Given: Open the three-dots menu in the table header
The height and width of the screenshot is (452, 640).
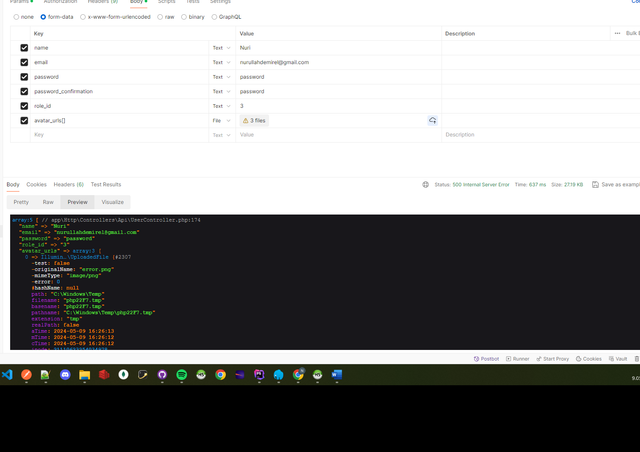Looking at the screenshot, I should click(617, 33).
